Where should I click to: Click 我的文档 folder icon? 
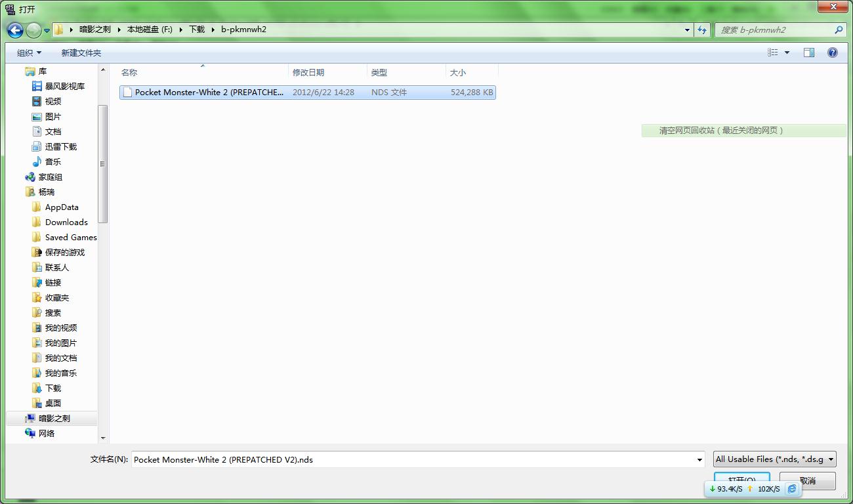[37, 358]
